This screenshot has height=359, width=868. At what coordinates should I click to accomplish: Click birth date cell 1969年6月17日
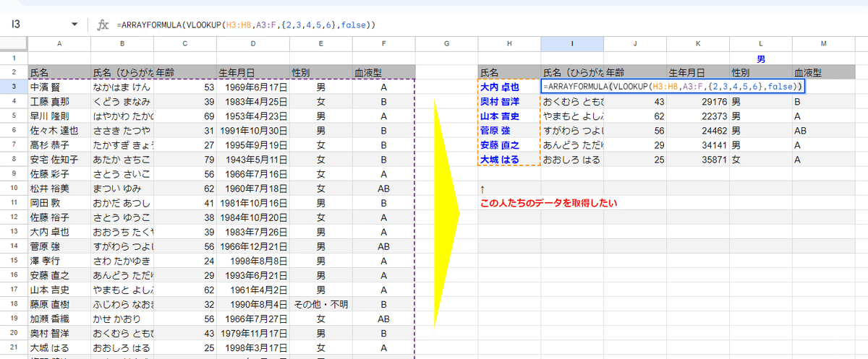[x=252, y=87]
